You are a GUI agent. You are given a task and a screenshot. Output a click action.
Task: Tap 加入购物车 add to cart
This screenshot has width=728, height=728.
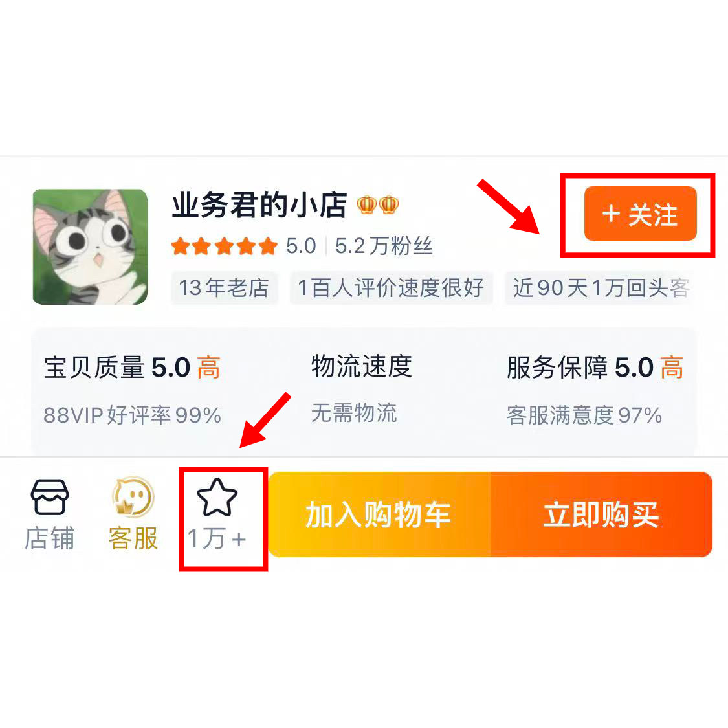379,514
